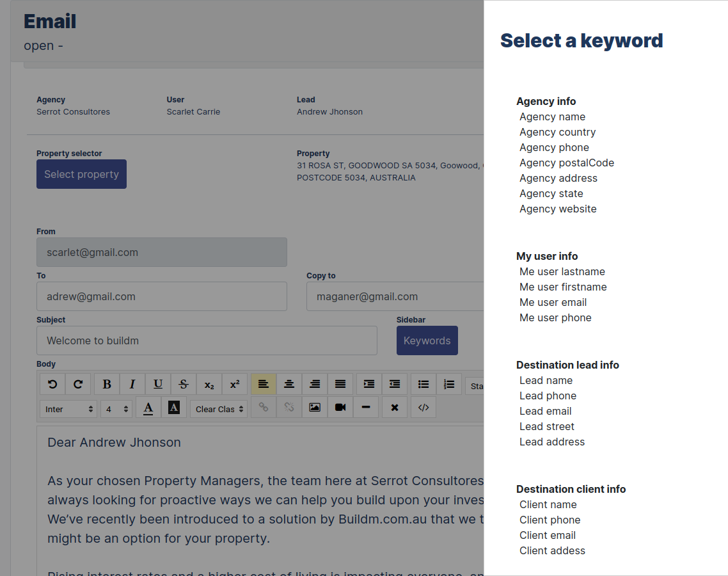Image resolution: width=728 pixels, height=576 pixels.
Task: Open the font size dropdown
Action: [116, 407]
